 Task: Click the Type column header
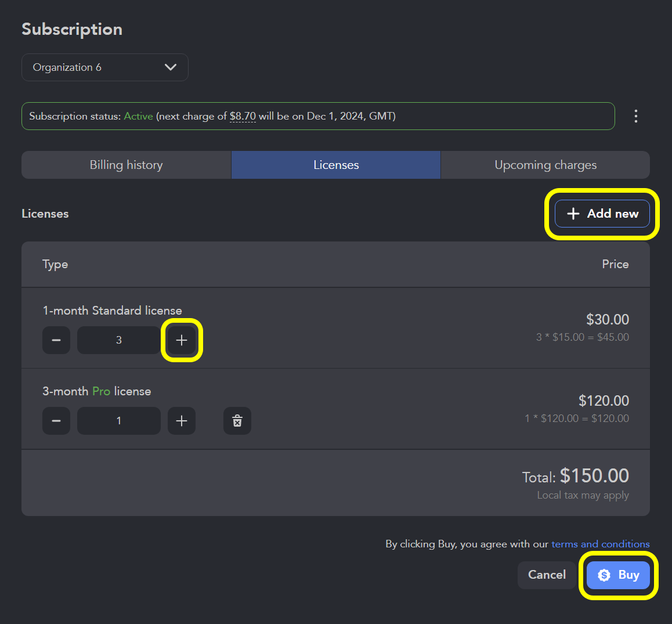click(55, 264)
